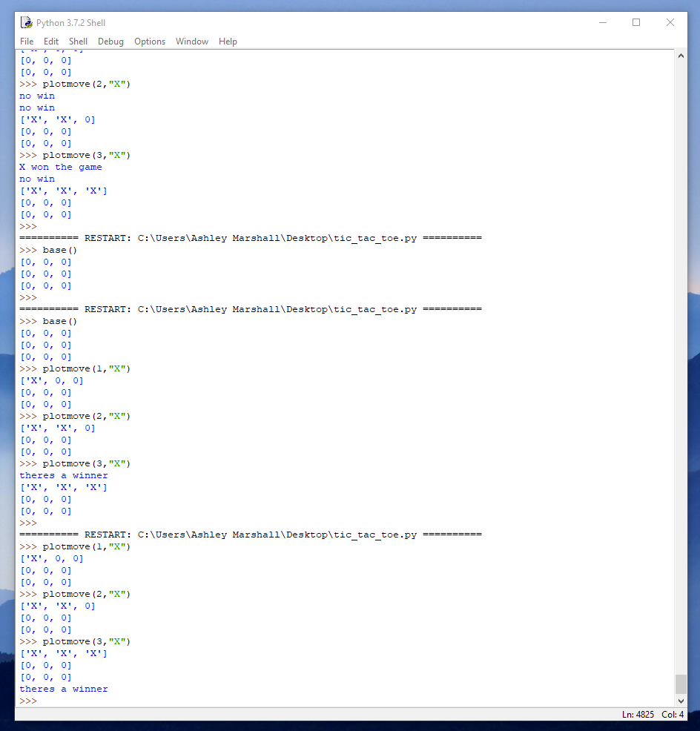
Task: Click the 'X won the game' output line
Action: 61,167
